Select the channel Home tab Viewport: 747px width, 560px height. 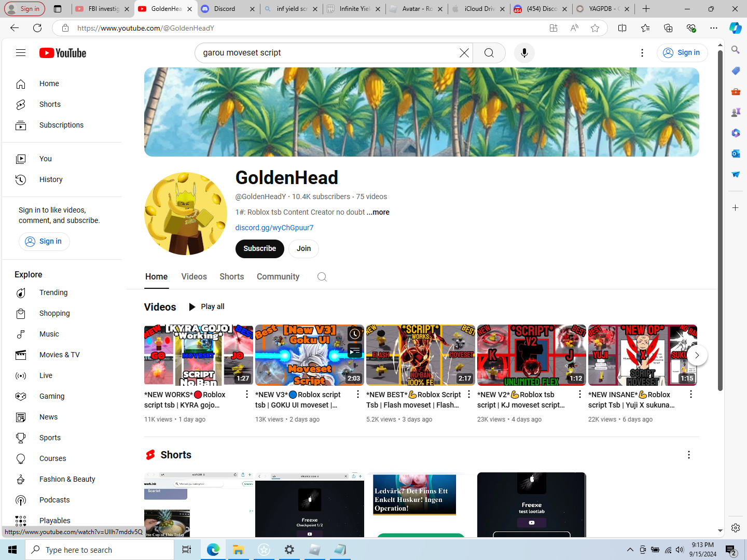click(157, 277)
